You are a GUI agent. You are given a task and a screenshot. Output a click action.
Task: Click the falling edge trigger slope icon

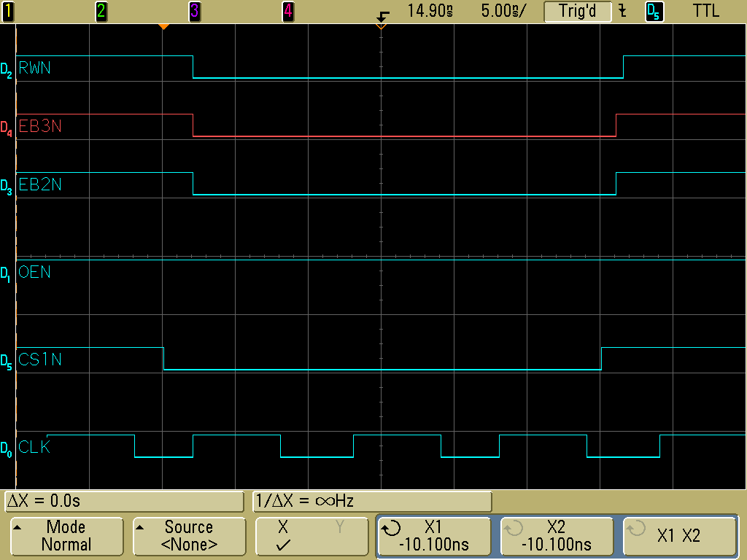tap(622, 11)
